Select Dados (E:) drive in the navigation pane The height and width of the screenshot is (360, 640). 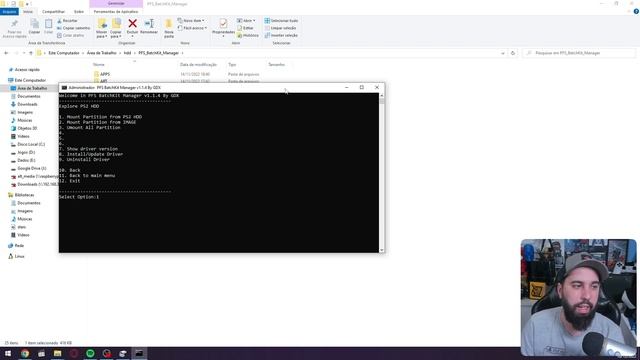[26, 160]
